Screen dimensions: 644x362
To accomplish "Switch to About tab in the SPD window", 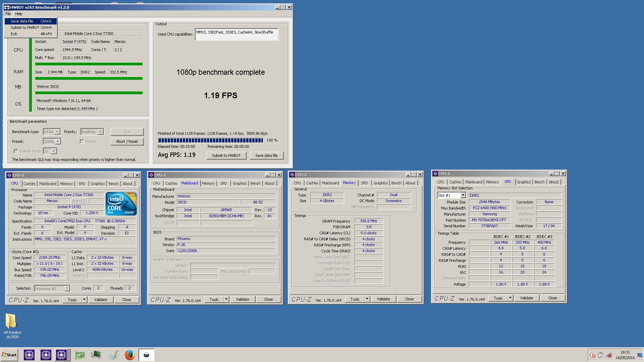I will 554,182.
